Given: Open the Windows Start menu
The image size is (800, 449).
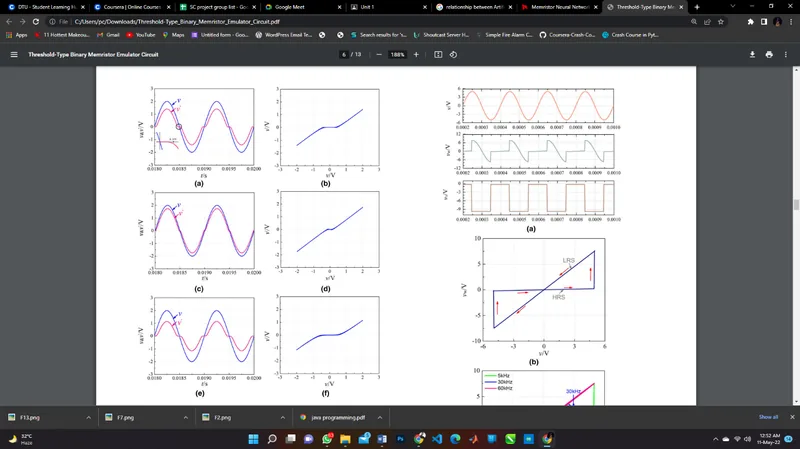Looking at the screenshot, I should click(253, 439).
